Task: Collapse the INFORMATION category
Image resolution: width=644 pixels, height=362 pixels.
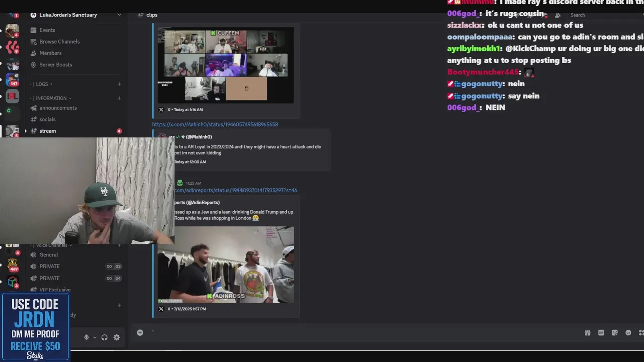Action: pyautogui.click(x=51, y=98)
